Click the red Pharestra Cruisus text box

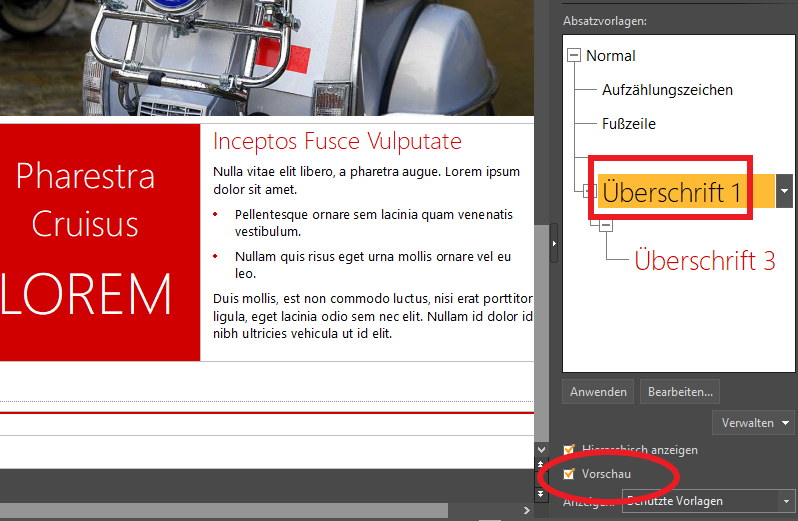pyautogui.click(x=92, y=242)
